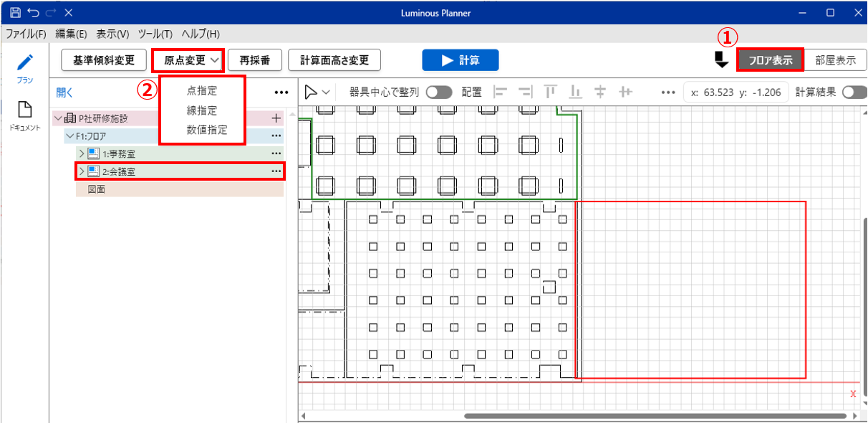Click the undo arrow icon
Image resolution: width=868 pixels, height=423 pixels.
pyautogui.click(x=33, y=12)
